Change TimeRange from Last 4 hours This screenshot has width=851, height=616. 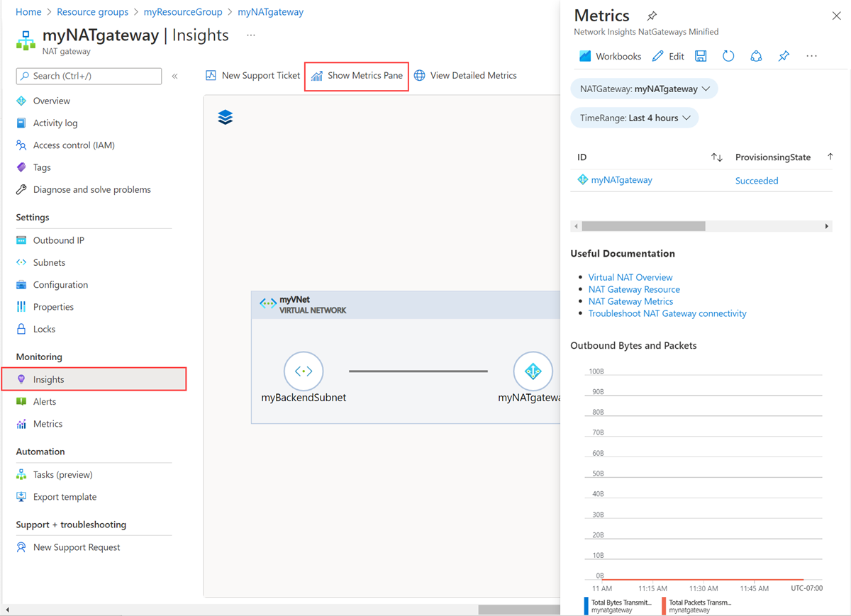point(634,118)
